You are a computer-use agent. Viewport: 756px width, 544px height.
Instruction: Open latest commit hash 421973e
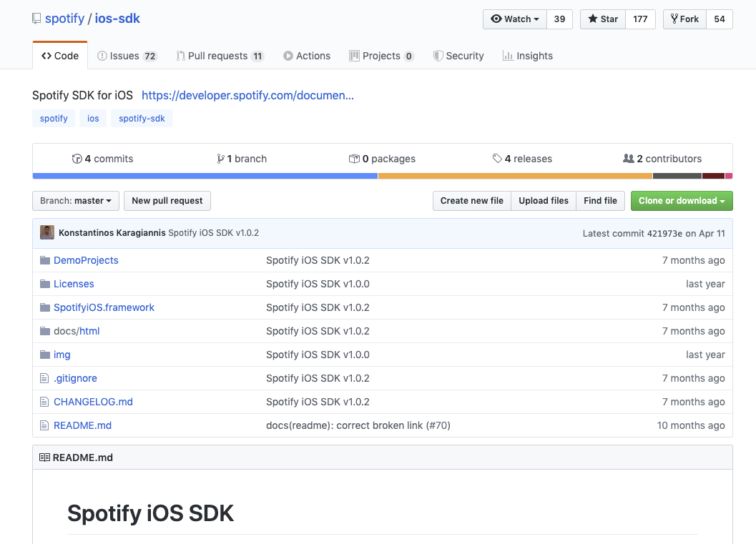point(664,233)
